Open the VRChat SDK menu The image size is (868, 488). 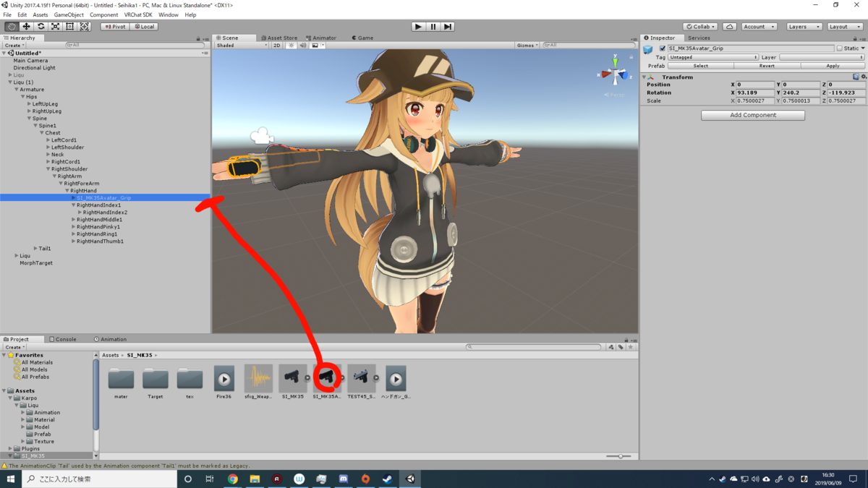click(138, 14)
